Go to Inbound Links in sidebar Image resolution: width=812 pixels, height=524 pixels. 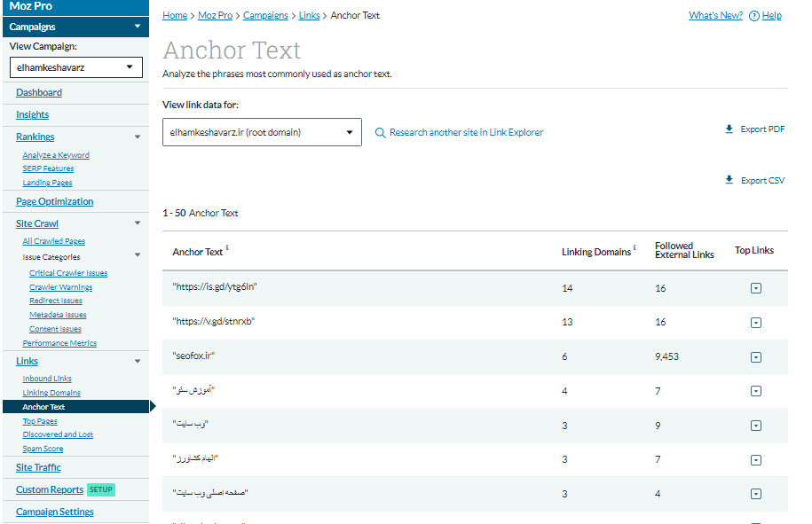tap(47, 379)
